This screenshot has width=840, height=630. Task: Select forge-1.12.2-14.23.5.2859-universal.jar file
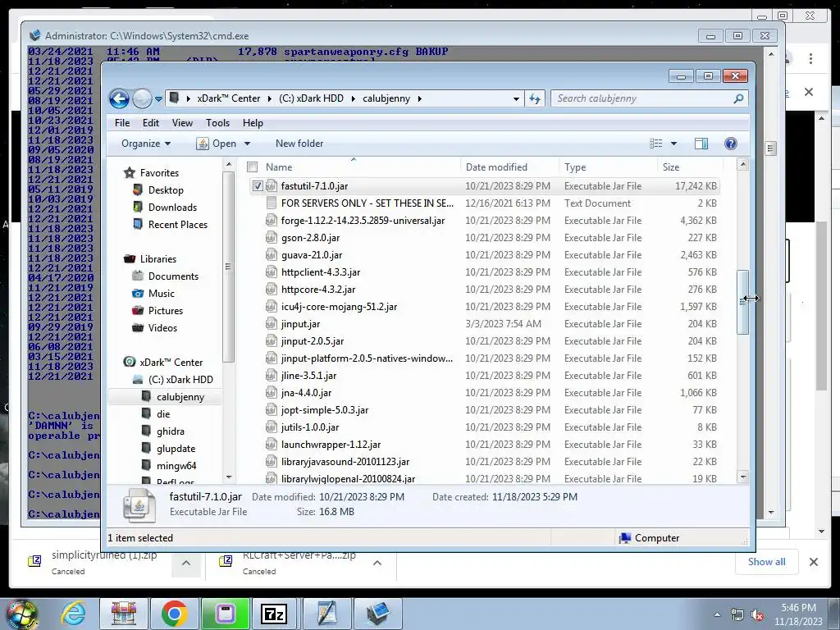(363, 220)
